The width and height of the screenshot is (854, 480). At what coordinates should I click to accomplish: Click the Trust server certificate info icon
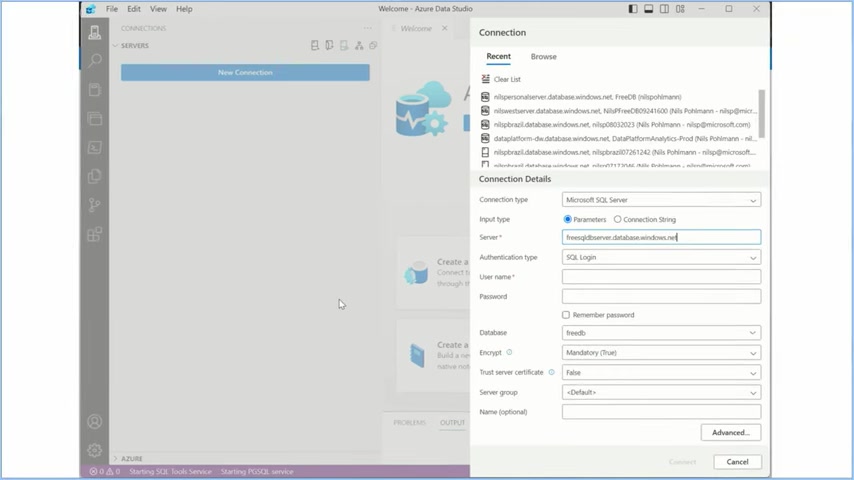(x=551, y=372)
